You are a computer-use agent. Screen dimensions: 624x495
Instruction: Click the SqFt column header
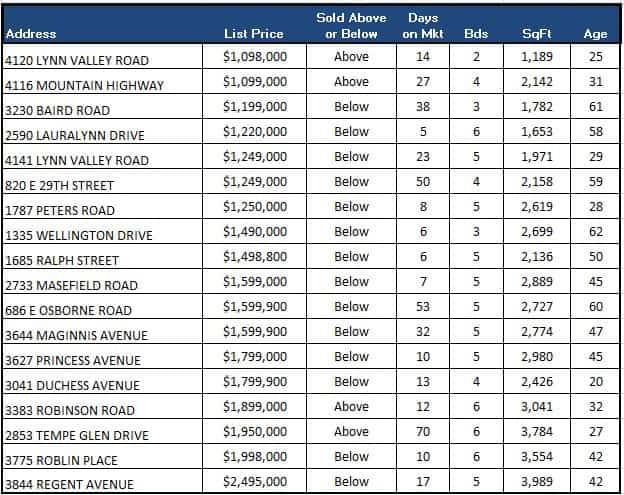pyautogui.click(x=536, y=34)
